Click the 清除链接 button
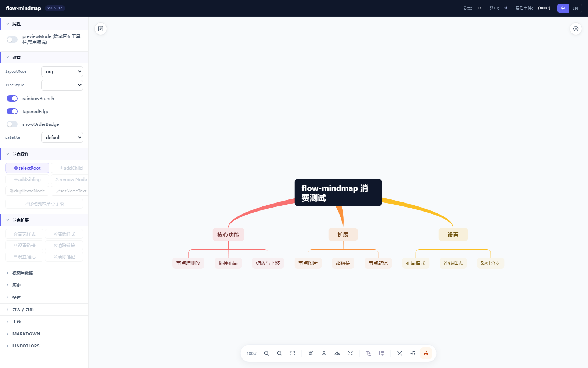This screenshot has width=588, height=368. click(x=64, y=245)
